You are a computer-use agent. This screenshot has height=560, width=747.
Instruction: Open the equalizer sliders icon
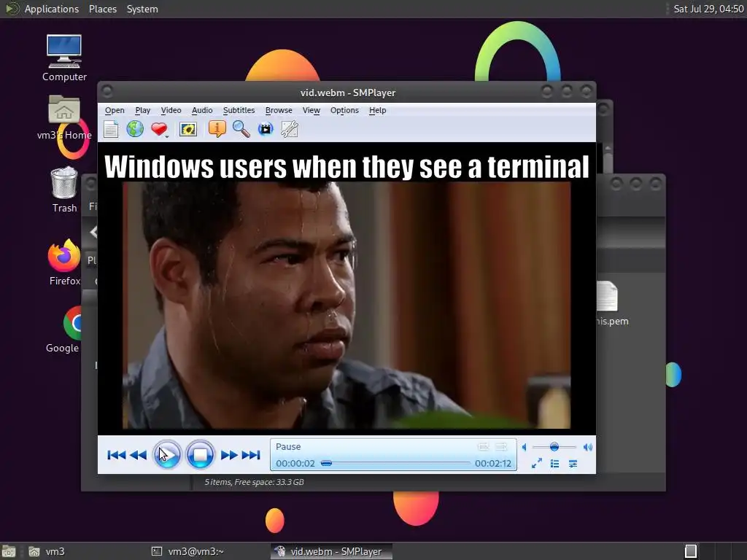pos(573,463)
